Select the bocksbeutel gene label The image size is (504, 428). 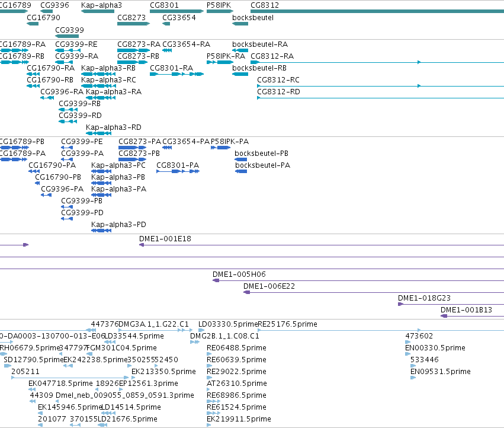253,17
